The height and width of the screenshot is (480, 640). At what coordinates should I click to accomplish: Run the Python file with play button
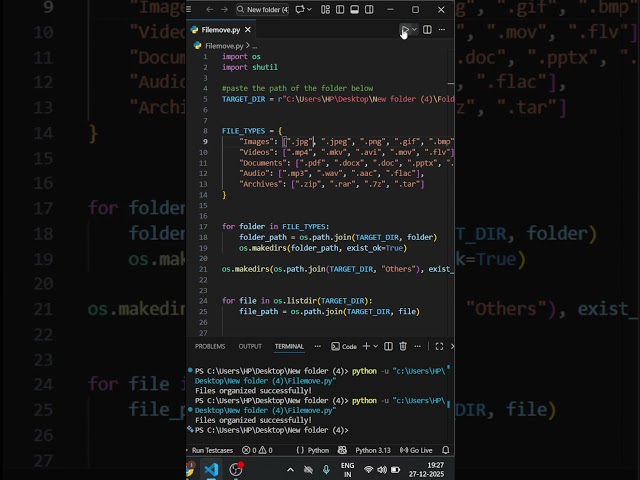click(x=404, y=29)
